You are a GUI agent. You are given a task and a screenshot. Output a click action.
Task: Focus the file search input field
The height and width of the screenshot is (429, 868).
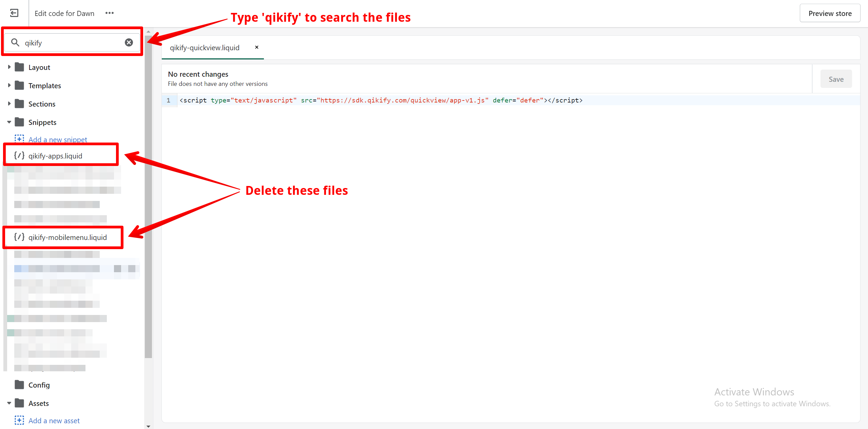[x=72, y=43]
